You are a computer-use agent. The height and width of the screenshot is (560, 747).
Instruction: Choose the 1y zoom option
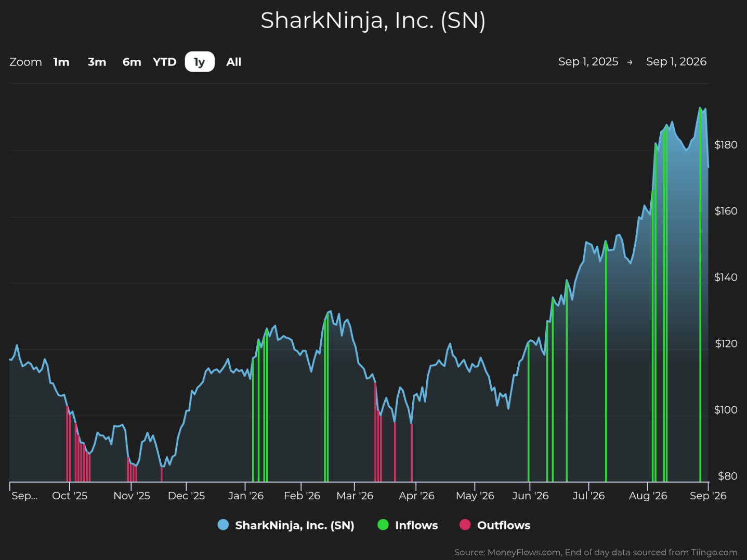pos(200,62)
